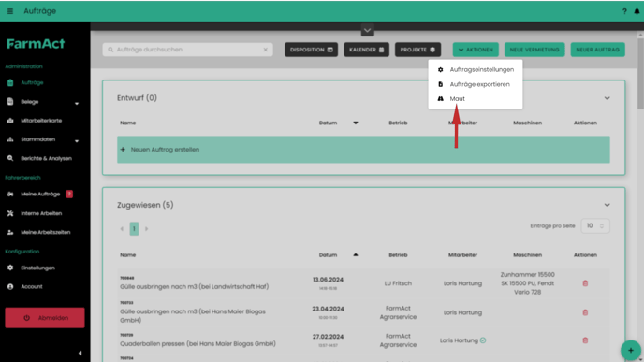Click the Disposition button
The height and width of the screenshot is (362, 644).
pos(312,50)
